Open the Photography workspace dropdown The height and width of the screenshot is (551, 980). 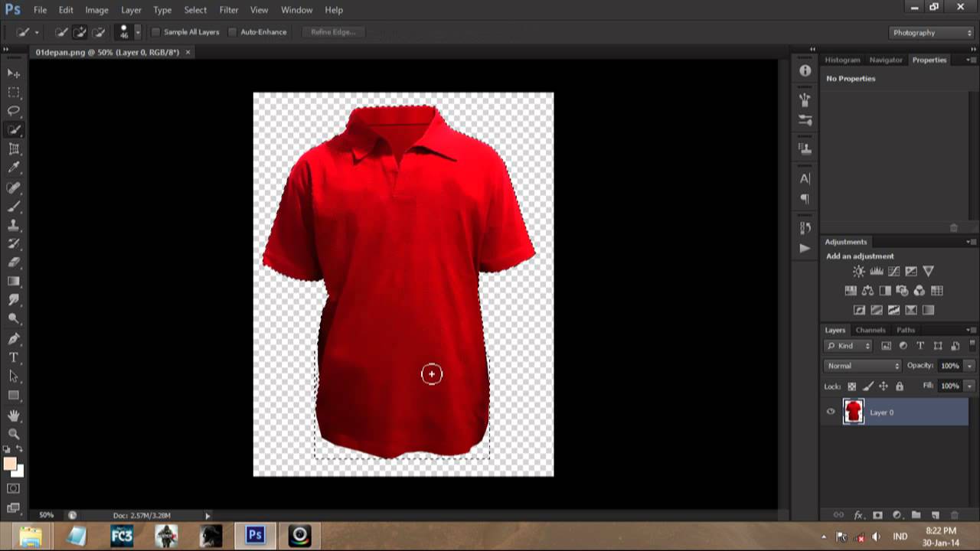pyautogui.click(x=932, y=33)
